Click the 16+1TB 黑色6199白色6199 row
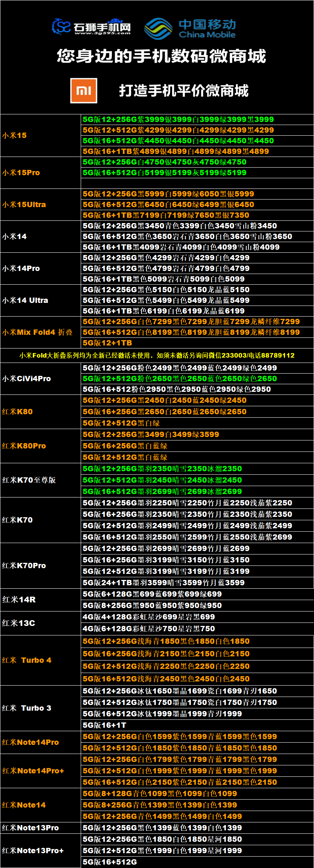This screenshot has width=314, height=868. point(198,311)
